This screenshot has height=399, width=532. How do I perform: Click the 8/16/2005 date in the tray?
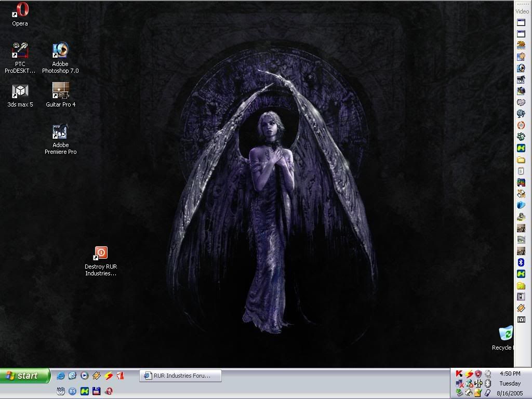pyautogui.click(x=510, y=393)
